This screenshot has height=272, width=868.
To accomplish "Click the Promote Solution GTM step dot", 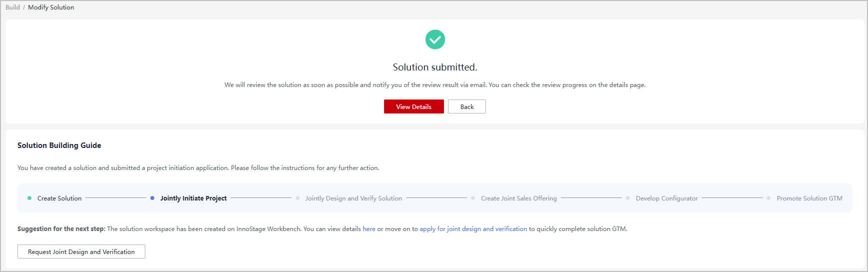I will coord(769,198).
